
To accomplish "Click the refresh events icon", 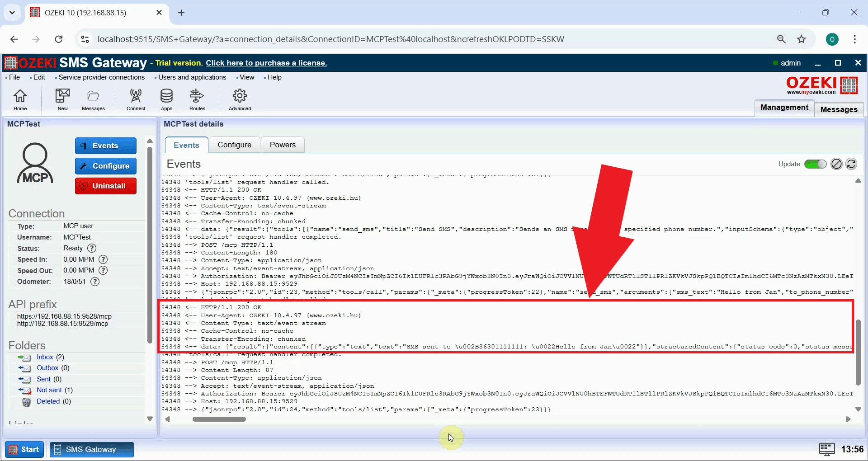I will tap(851, 164).
